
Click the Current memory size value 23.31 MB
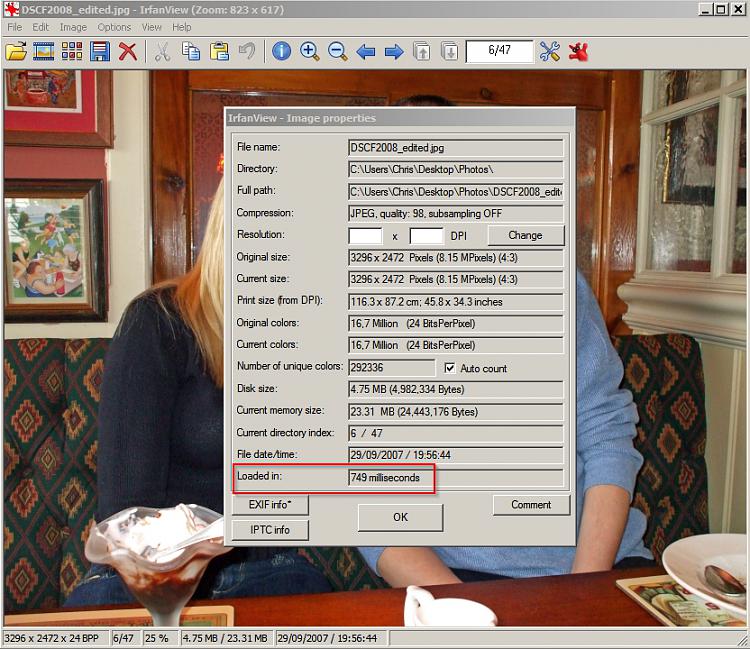[x=456, y=412]
